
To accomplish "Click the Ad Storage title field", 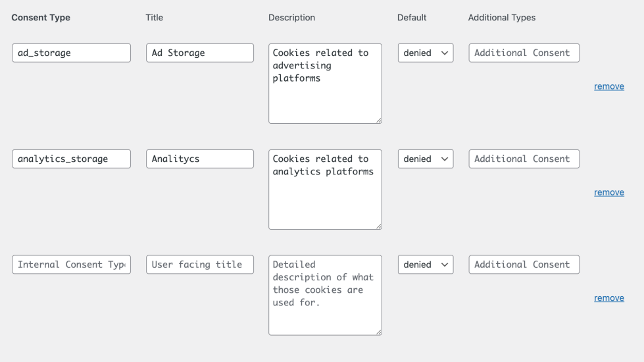I will [x=199, y=53].
